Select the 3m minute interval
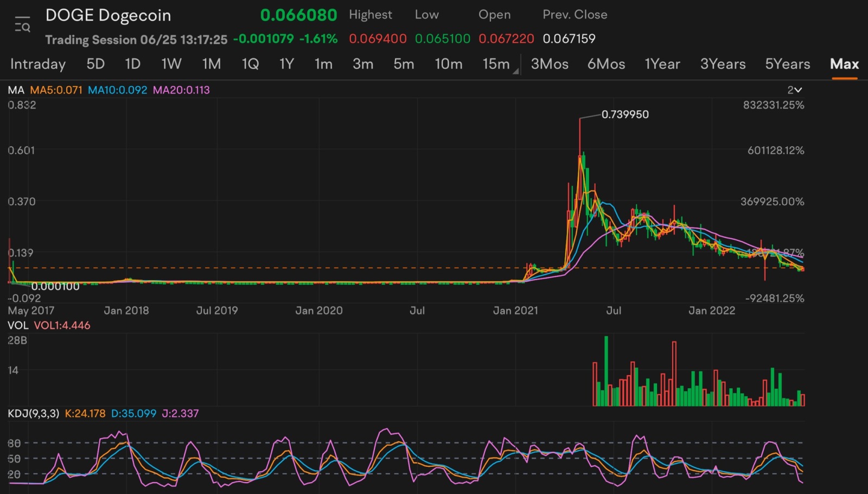Screen dimensions: 868x494 tap(363, 64)
